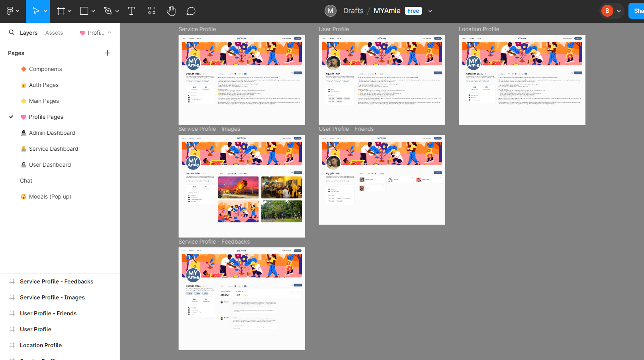This screenshot has height=360, width=644.
Task: Switch to the Assets tab
Action: [54, 33]
